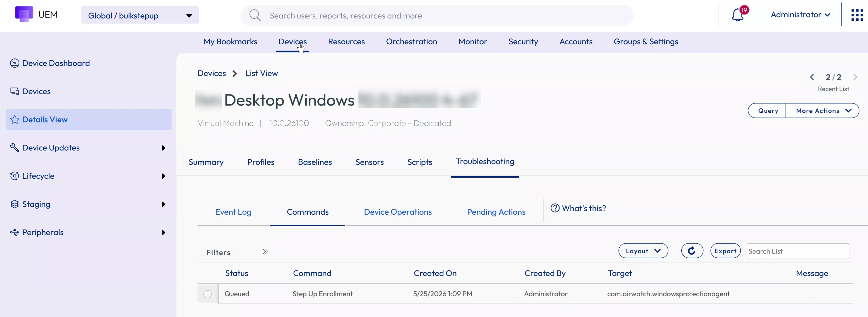This screenshot has width=868, height=317.
Task: Select the Queued Step Up Enrollment row radio
Action: [208, 294]
